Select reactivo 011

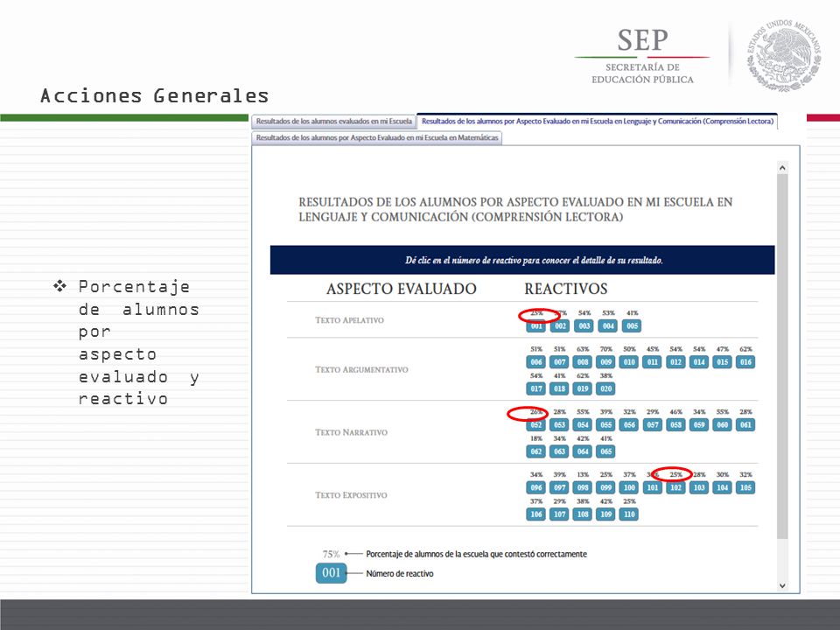[653, 362]
